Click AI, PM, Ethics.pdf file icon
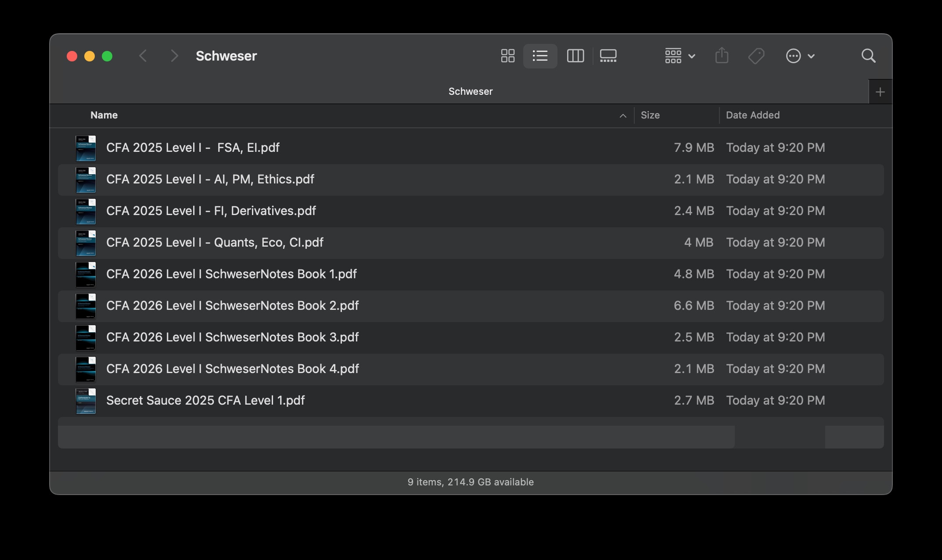942x560 pixels. point(86,179)
